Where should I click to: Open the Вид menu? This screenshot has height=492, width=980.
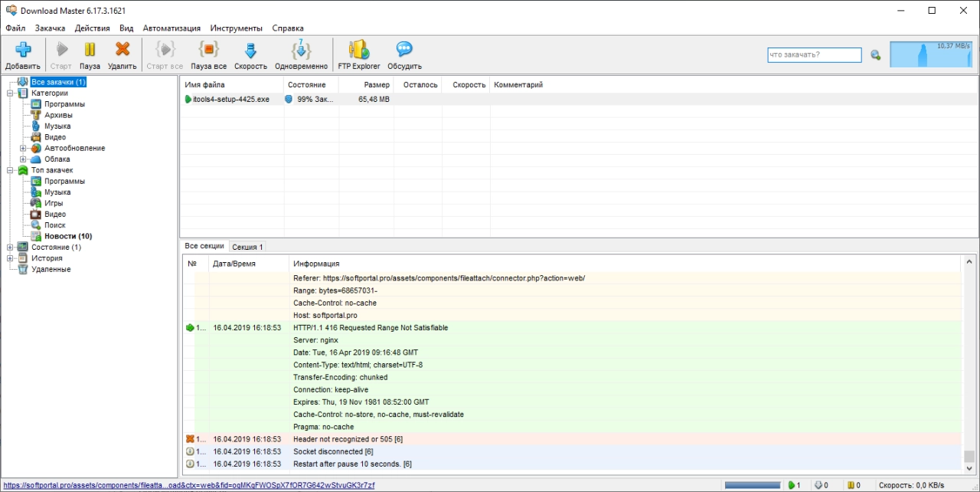point(126,28)
